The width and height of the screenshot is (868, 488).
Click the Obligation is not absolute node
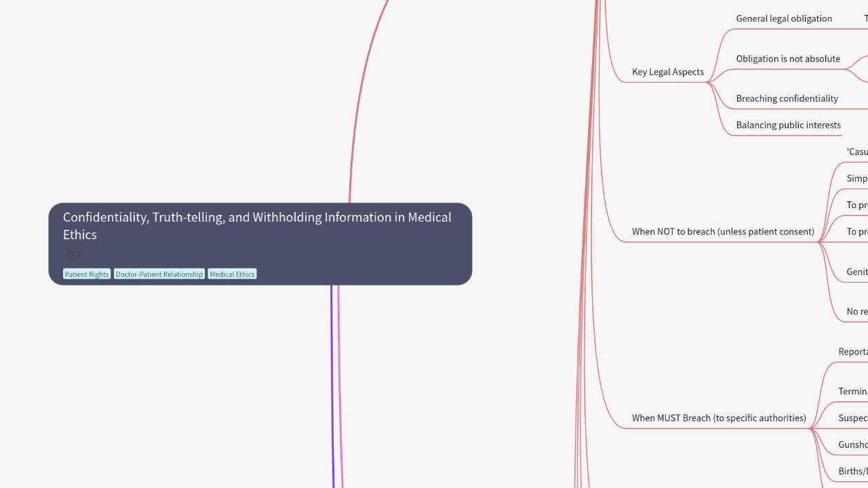(788, 59)
